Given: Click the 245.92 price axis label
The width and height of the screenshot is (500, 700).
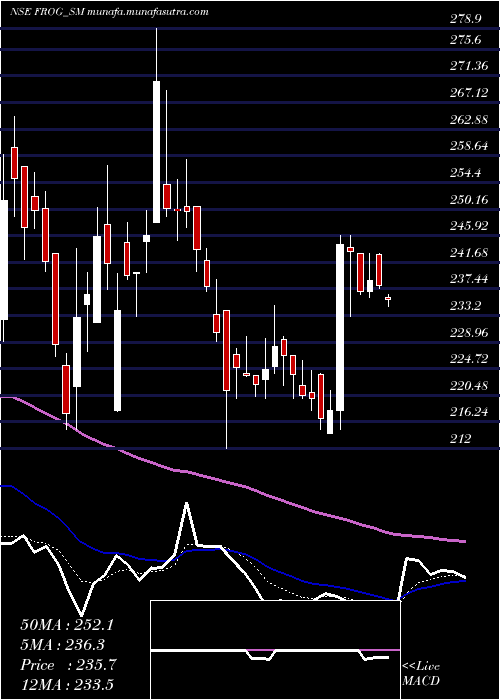Looking at the screenshot, I should click(467, 226).
